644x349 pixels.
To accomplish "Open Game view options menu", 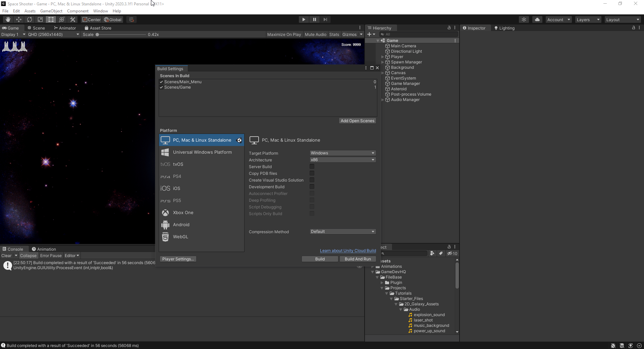I will point(360,28).
